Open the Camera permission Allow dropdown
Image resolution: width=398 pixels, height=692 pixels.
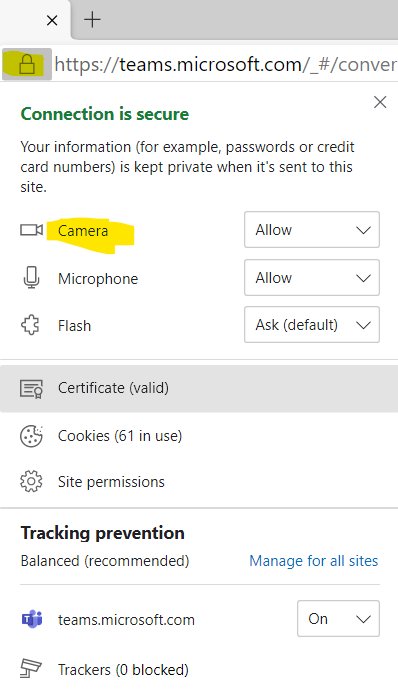[x=312, y=229]
